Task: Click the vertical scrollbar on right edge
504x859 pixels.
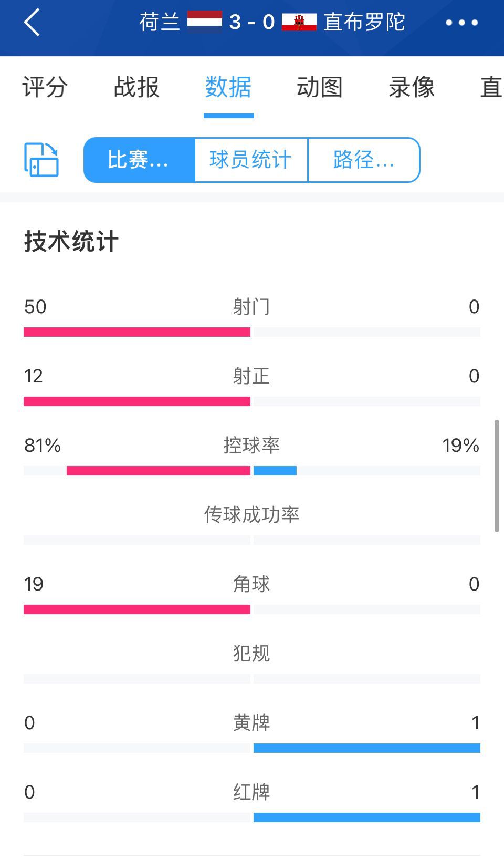Action: coord(497,475)
